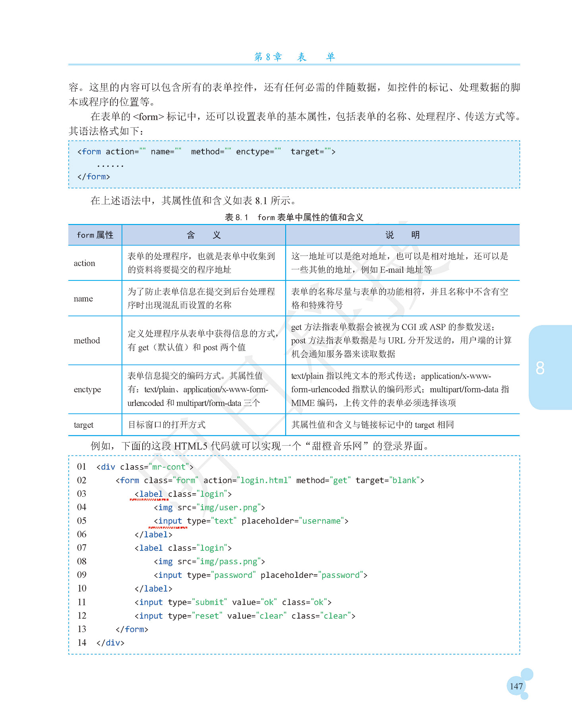Select the 'target' attribute row label
Screen dimensions: 572x728
point(83,425)
